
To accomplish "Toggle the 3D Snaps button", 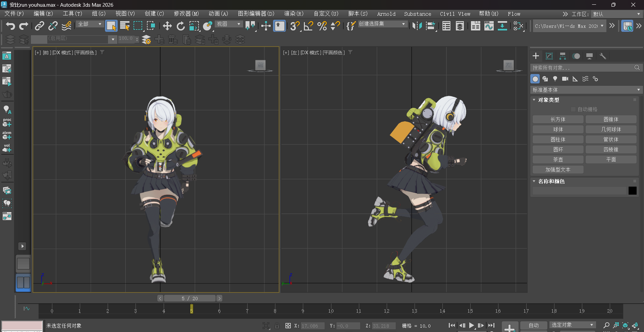I will click(295, 26).
